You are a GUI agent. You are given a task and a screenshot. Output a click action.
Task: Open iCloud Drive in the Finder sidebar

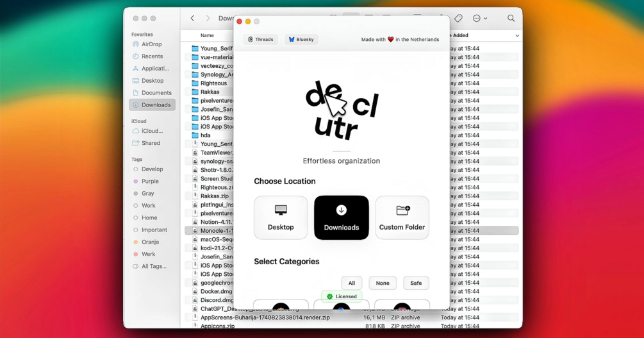click(152, 131)
